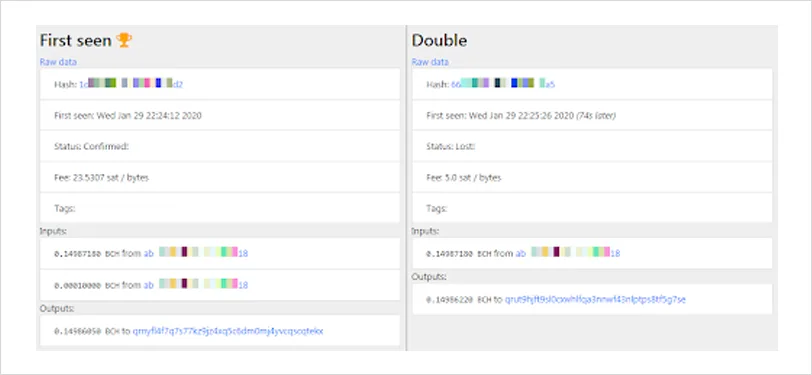This screenshot has width=812, height=375.
Task: Open output address starting qmyfl4f7q7s77
Action: tap(228, 331)
